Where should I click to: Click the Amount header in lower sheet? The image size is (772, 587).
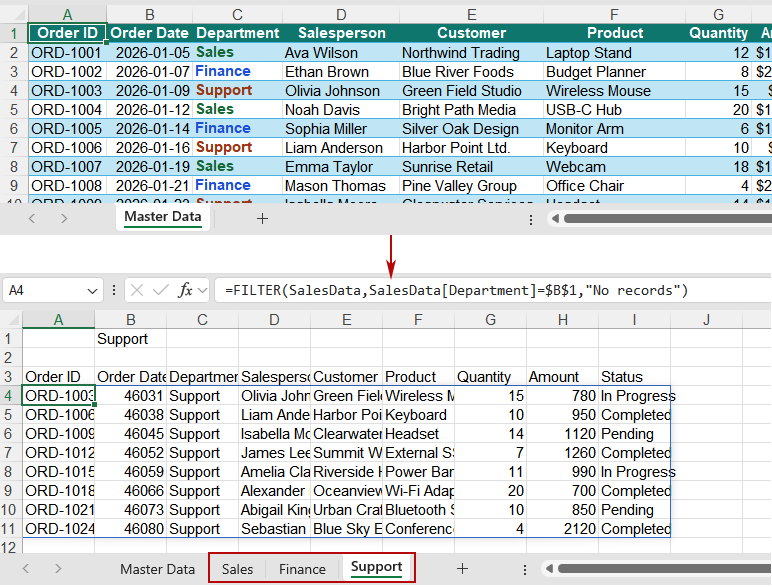tap(562, 377)
